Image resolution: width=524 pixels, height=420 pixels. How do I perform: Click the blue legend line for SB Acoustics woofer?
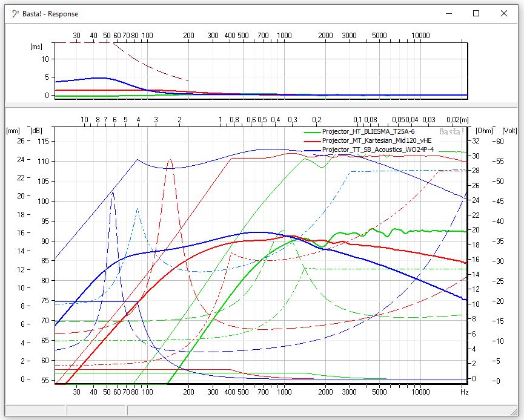311,149
